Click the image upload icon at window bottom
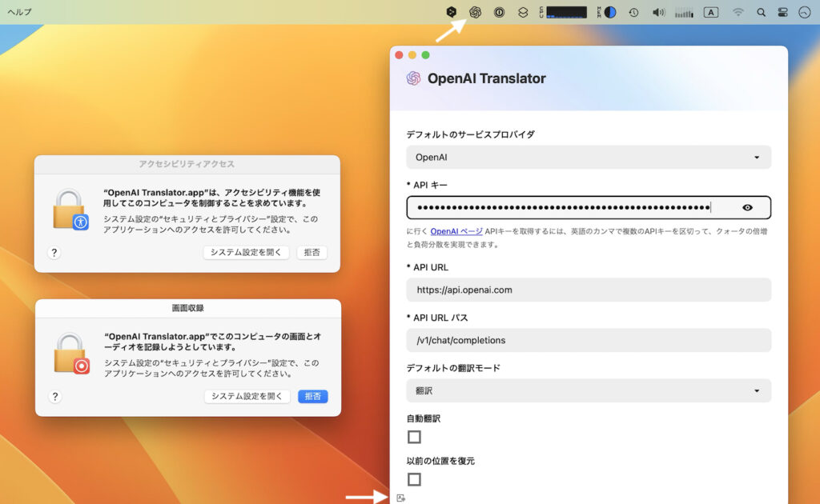820x504 pixels. tap(400, 496)
